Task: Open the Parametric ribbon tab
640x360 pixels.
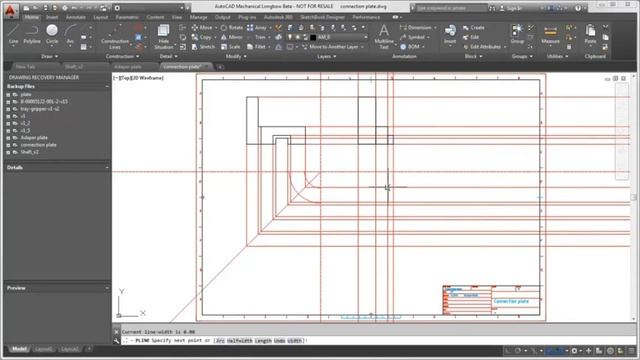Action: click(127, 18)
